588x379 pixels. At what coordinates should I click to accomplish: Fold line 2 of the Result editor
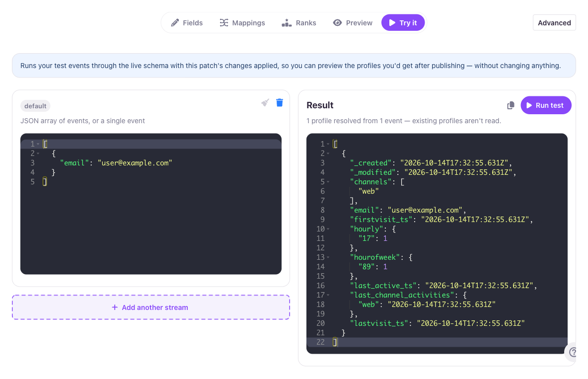click(328, 153)
